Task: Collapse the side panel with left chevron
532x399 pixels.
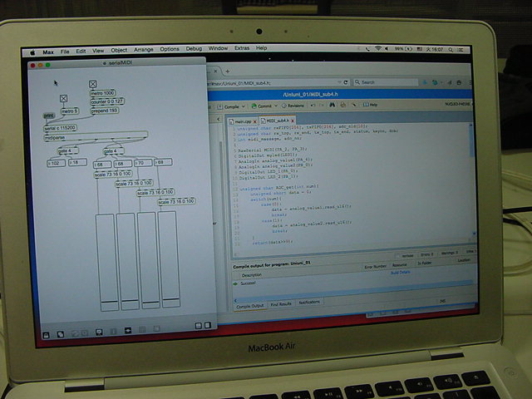Action: tap(219, 119)
